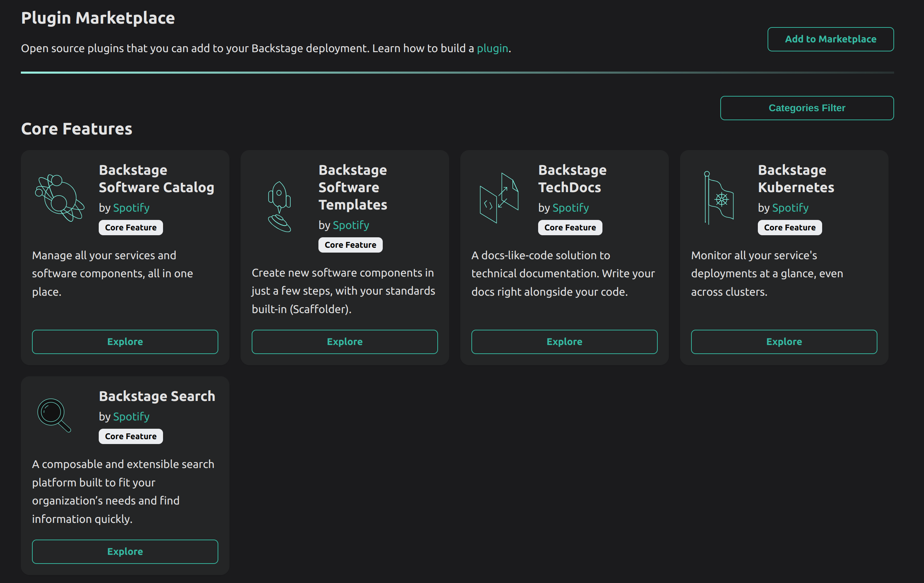Explore the Backstage TechDocs plugin
This screenshot has width=924, height=583.
tap(564, 341)
